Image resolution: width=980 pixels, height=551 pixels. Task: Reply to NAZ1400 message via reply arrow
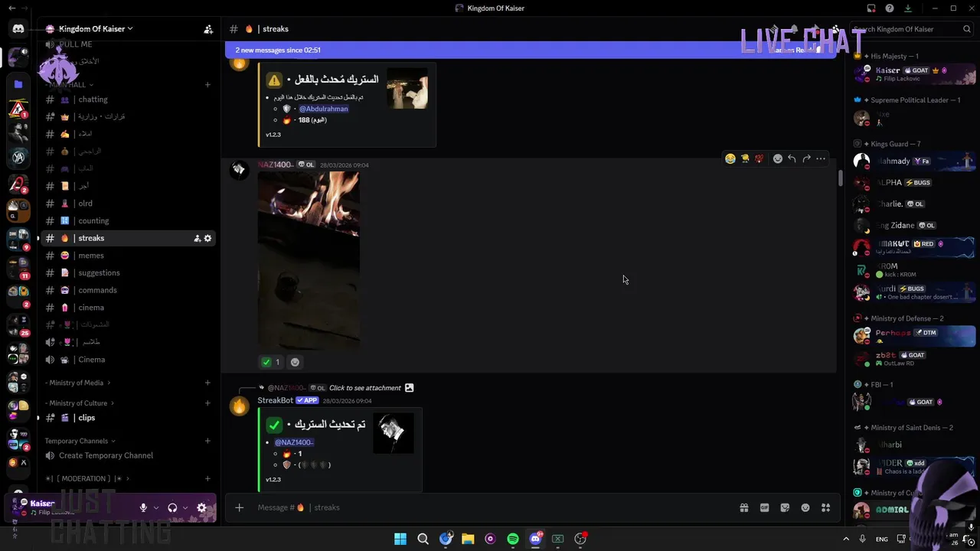coord(792,158)
